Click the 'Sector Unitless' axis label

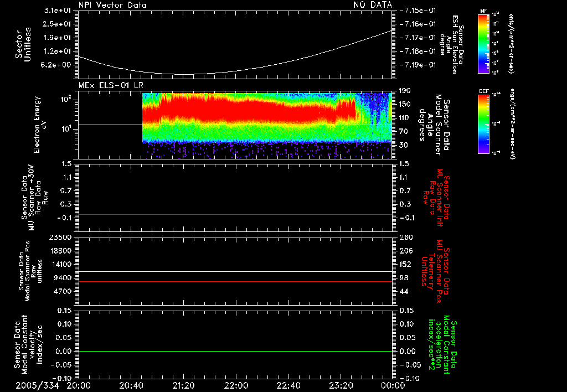23,44
